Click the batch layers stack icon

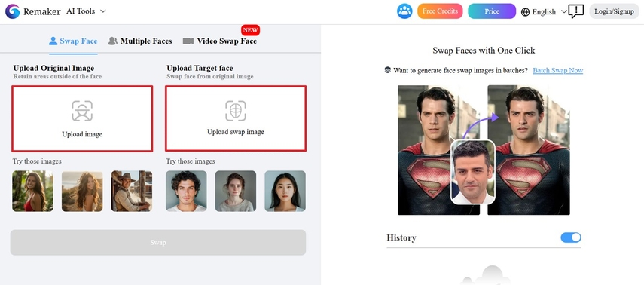coord(388,70)
